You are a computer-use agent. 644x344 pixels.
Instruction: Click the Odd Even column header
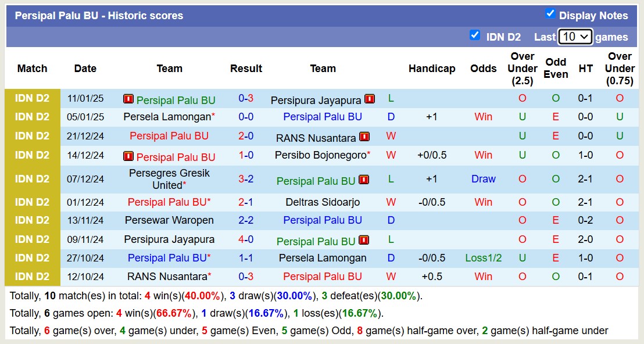tap(556, 69)
